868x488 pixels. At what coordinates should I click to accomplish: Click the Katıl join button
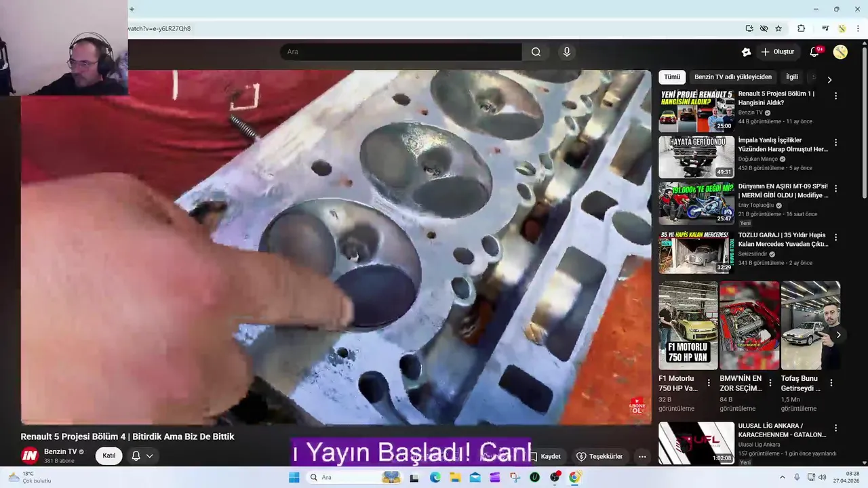[109, 455]
